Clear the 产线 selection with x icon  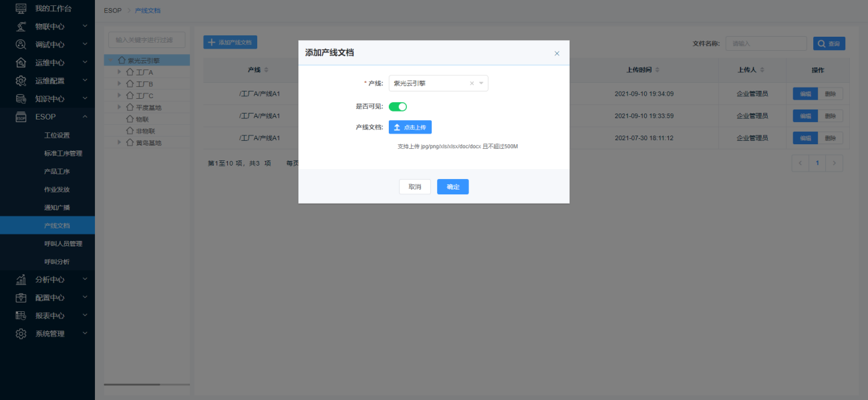[472, 83]
